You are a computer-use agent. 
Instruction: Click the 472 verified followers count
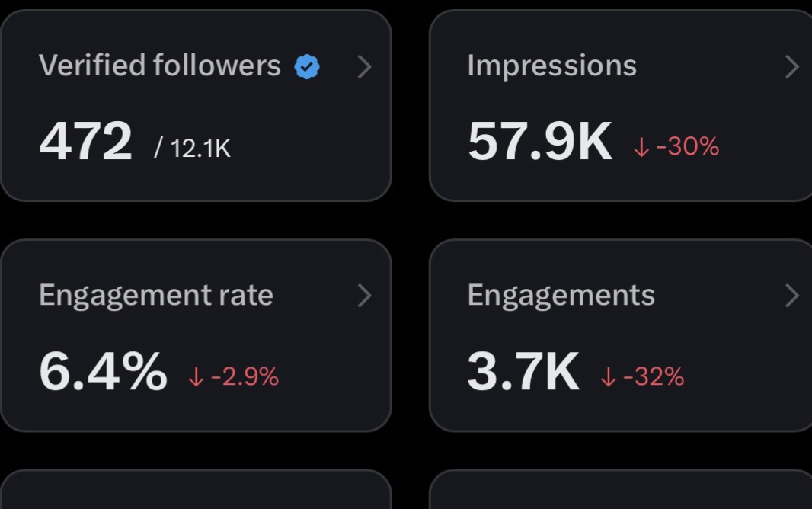[x=85, y=142]
